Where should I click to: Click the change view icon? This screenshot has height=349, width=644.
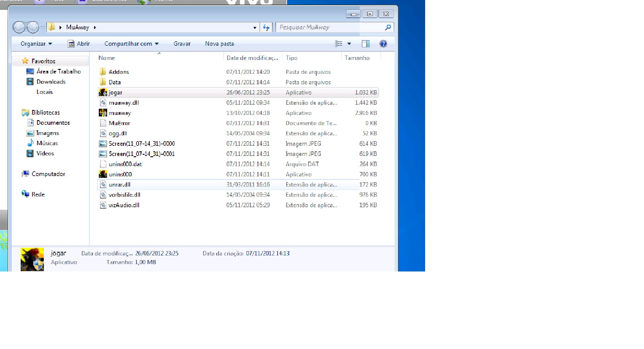coord(339,44)
